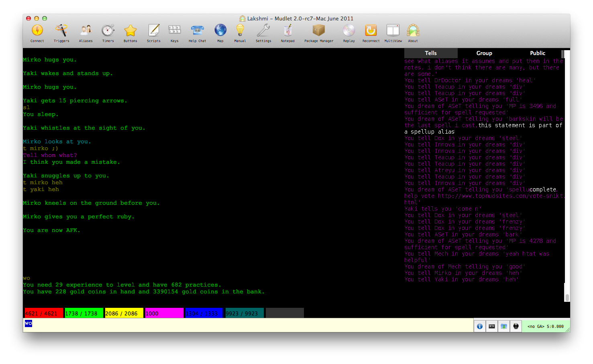This screenshot has height=364, width=593.
Task: Select the Tells tab
Action: tap(431, 53)
